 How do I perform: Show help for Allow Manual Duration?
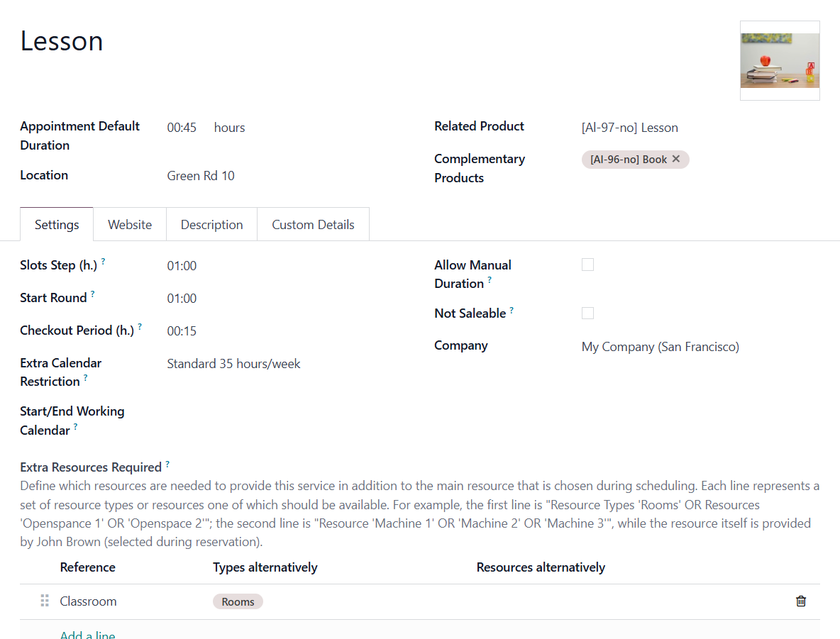(490, 279)
